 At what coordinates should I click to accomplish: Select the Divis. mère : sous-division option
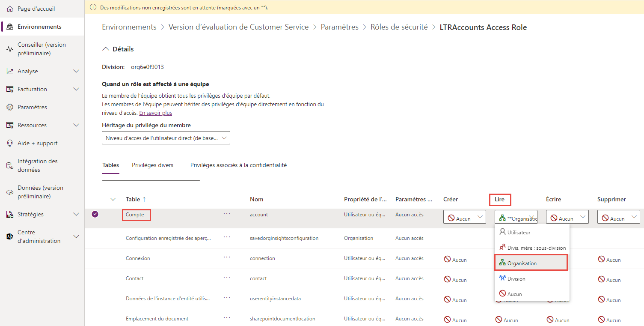pos(532,248)
